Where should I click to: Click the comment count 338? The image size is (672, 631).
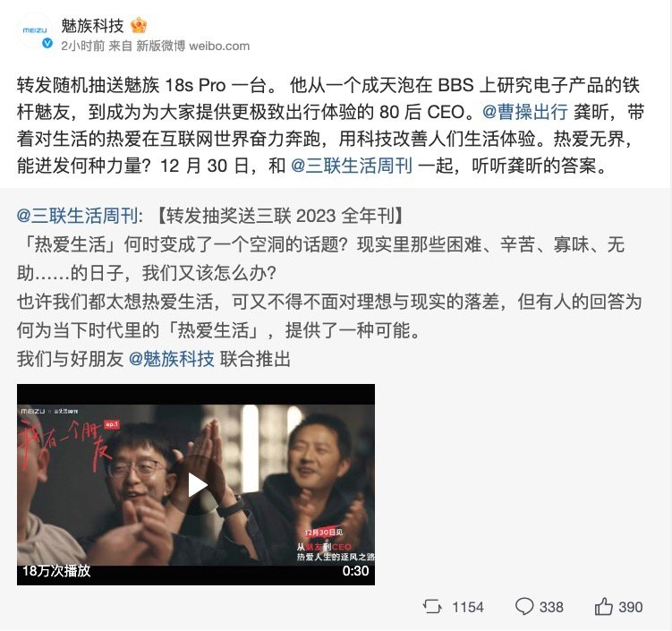[551, 607]
